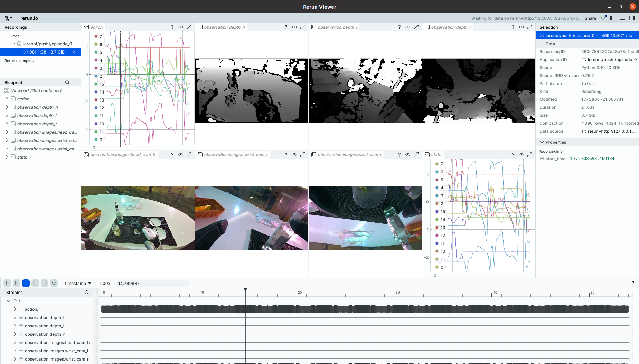Image resolution: width=639 pixels, height=364 pixels.
Task: Collapse the Properties section
Action: coord(542,142)
